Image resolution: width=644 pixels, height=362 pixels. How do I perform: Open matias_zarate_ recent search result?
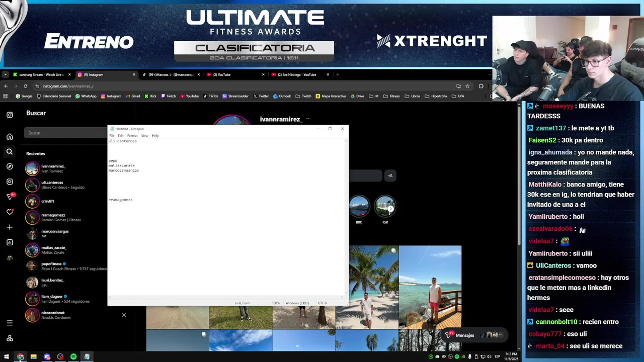point(66,250)
